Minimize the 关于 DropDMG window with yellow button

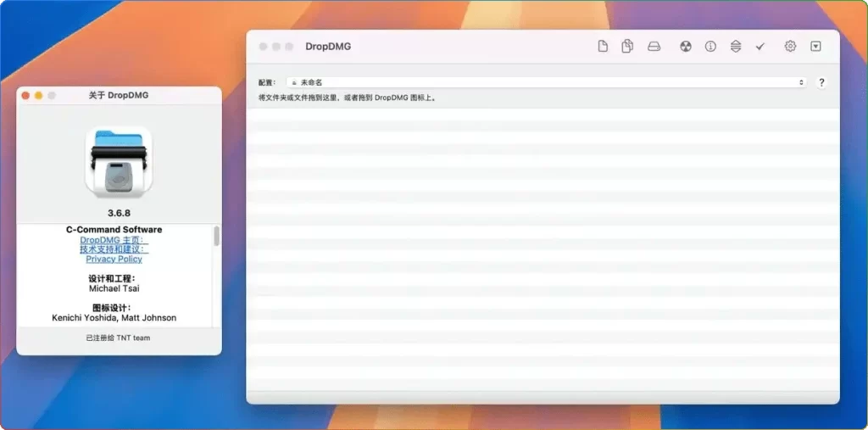tap(38, 95)
